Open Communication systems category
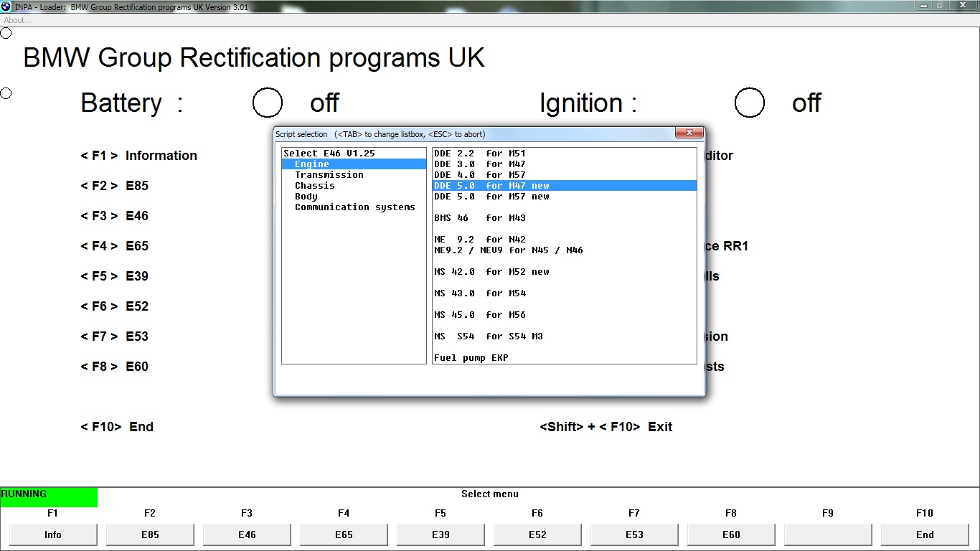Image resolution: width=980 pixels, height=551 pixels. pyautogui.click(x=354, y=207)
